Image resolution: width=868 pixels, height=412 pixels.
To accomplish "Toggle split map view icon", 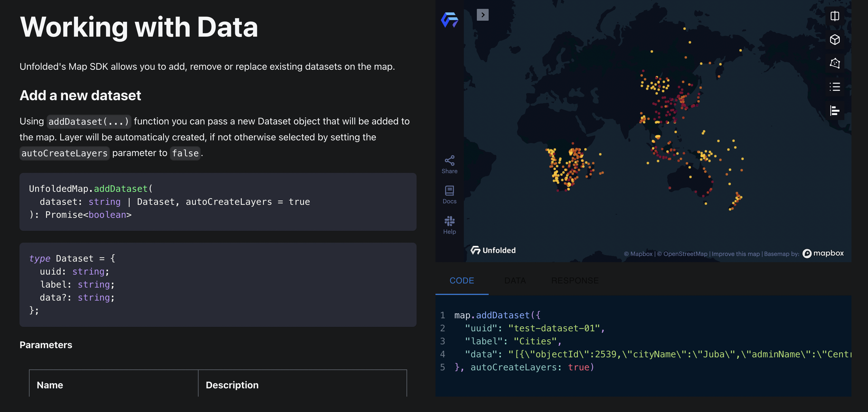I will 835,16.
